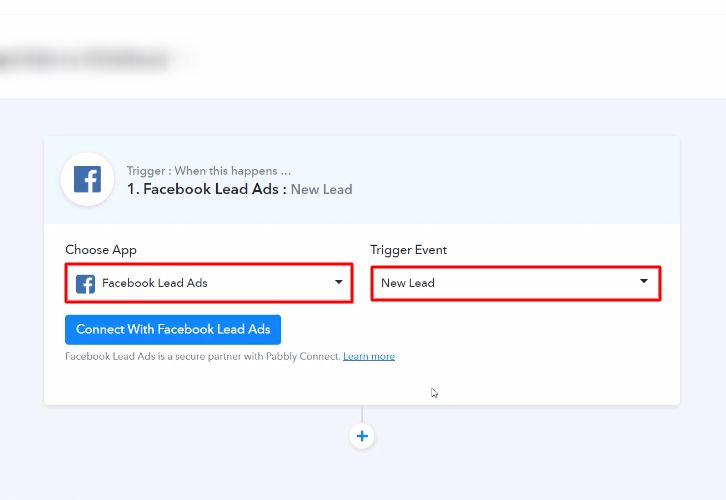Expand the Choose App dropdown arrow
This screenshot has width=726, height=500.
(x=338, y=282)
